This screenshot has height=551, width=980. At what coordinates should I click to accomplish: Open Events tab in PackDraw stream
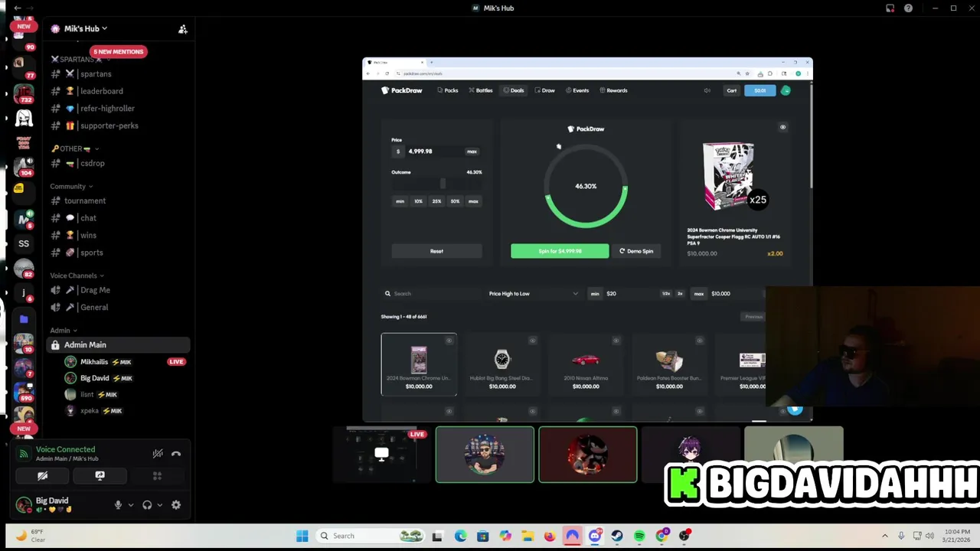(x=577, y=90)
